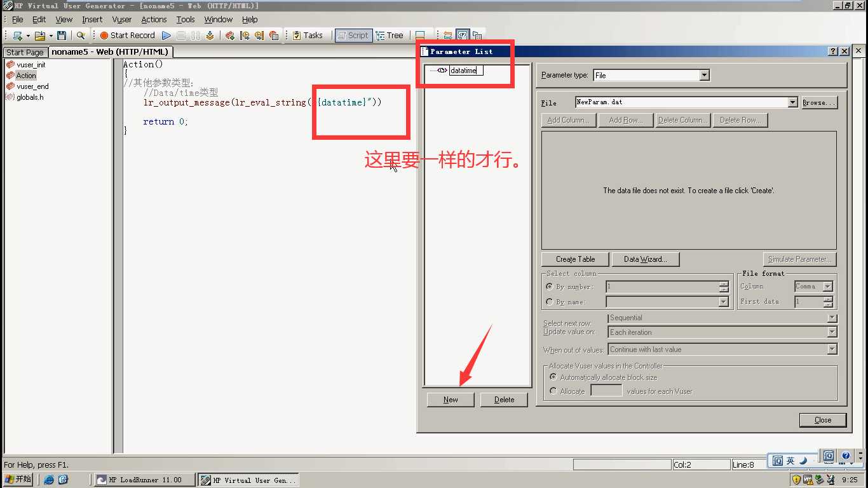The height and width of the screenshot is (488, 868).
Task: Open the Insert menu
Action: coord(92,20)
